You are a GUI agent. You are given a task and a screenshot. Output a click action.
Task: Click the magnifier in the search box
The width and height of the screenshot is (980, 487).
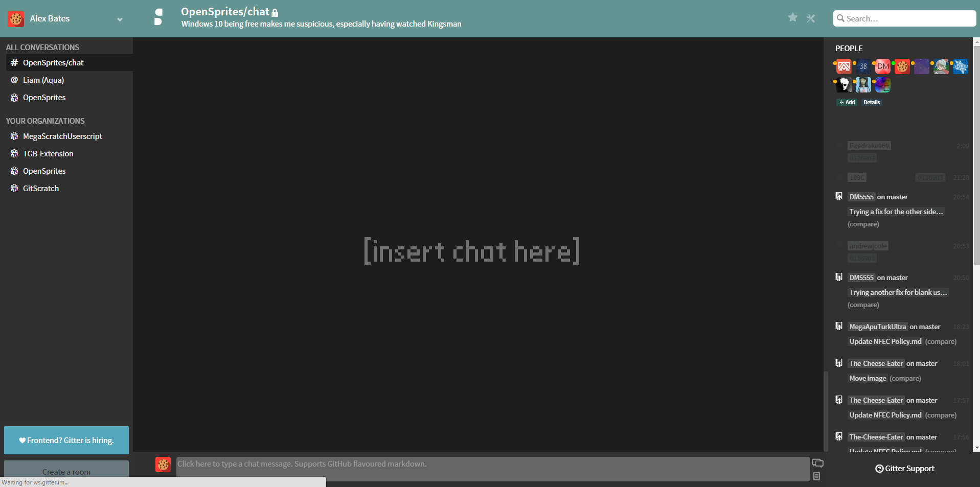841,18
